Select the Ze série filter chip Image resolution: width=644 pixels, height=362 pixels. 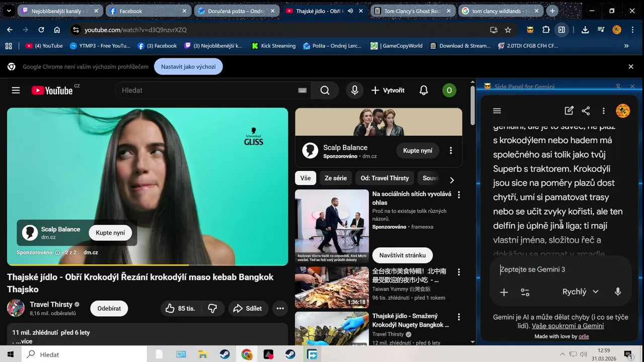[x=336, y=178]
